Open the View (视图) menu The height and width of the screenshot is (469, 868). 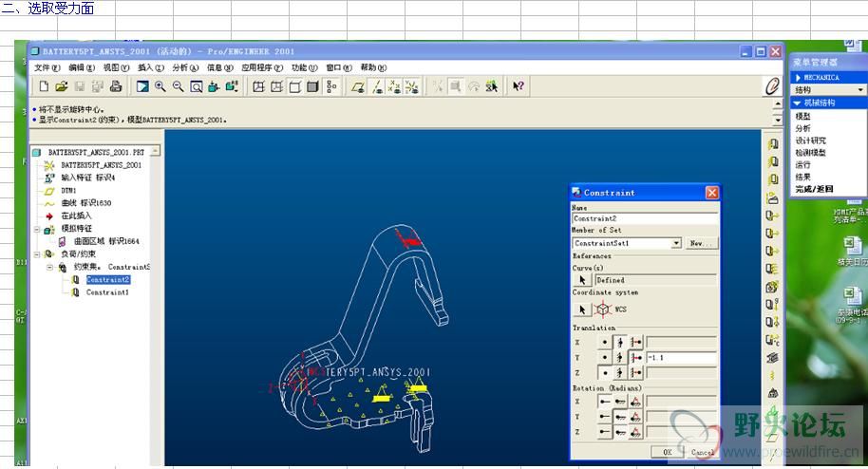point(116,67)
